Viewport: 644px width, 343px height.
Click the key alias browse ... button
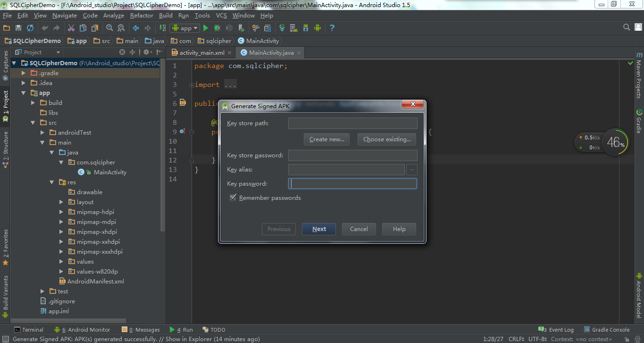(412, 170)
